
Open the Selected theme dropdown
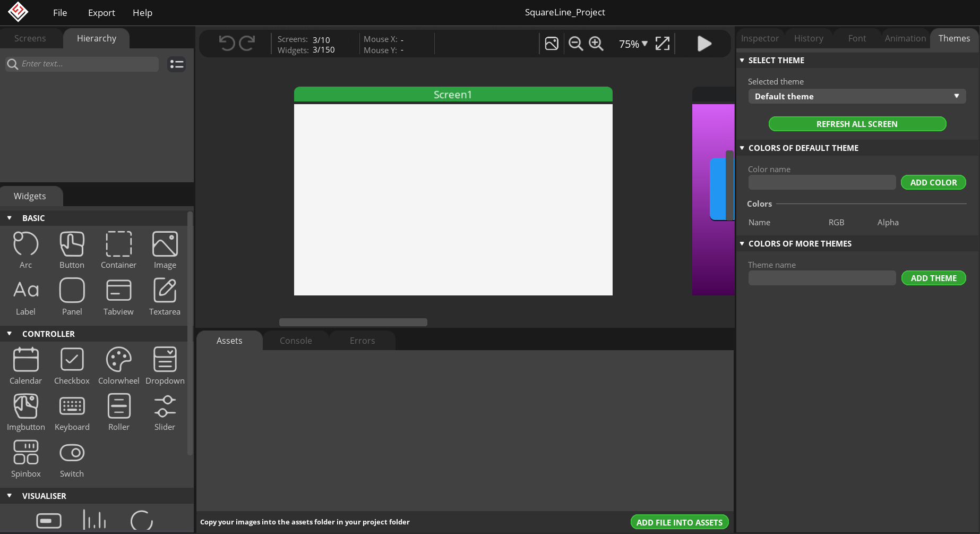pyautogui.click(x=857, y=96)
